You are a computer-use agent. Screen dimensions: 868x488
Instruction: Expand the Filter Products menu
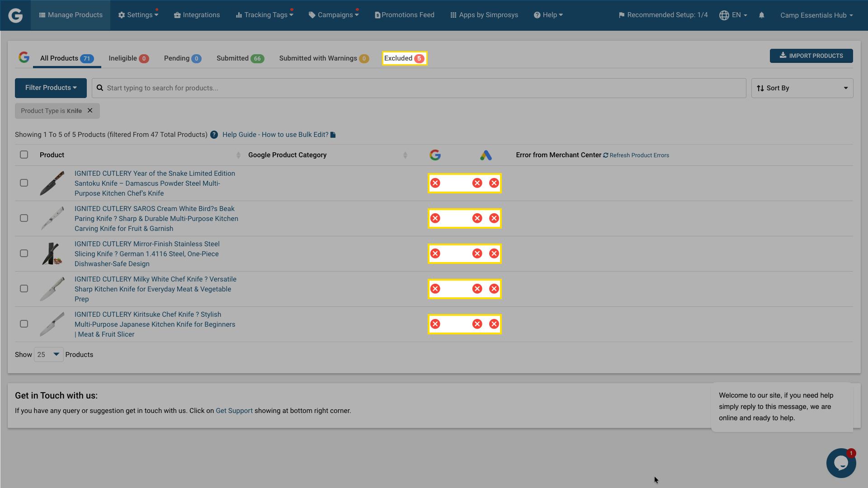tap(51, 88)
